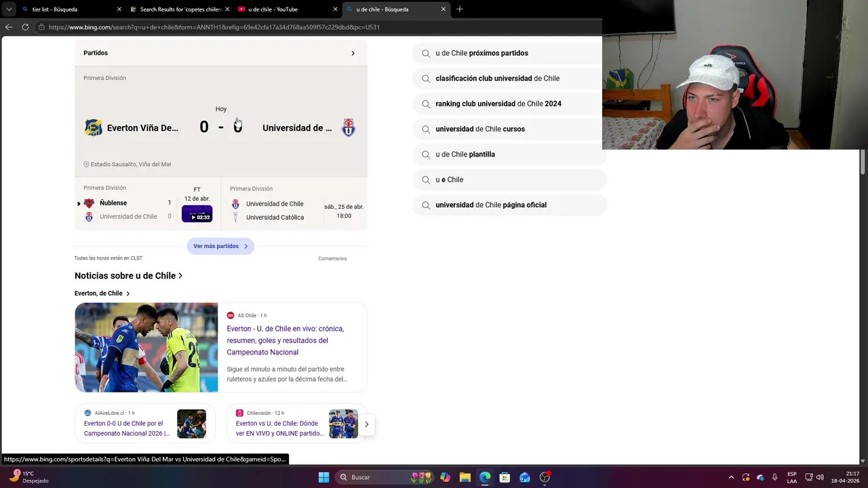Click the Universidad Católica crest icon
The image size is (868, 488).
[235, 218]
